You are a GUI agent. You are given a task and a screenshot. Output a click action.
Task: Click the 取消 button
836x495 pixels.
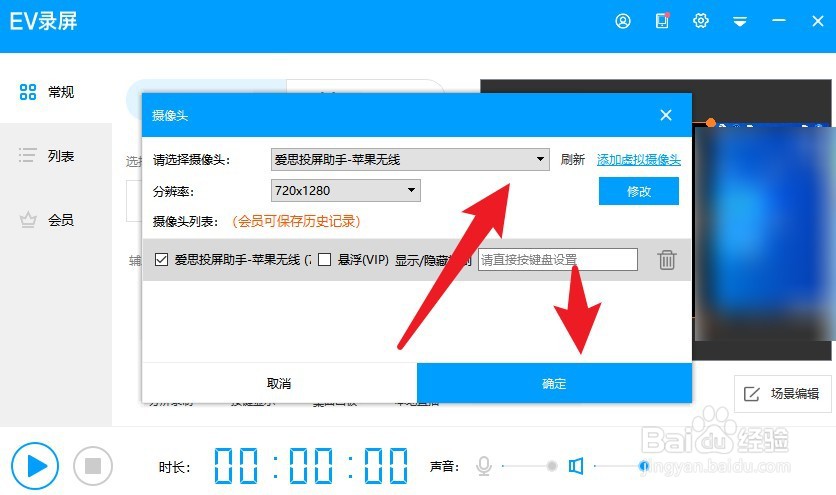[x=279, y=383]
